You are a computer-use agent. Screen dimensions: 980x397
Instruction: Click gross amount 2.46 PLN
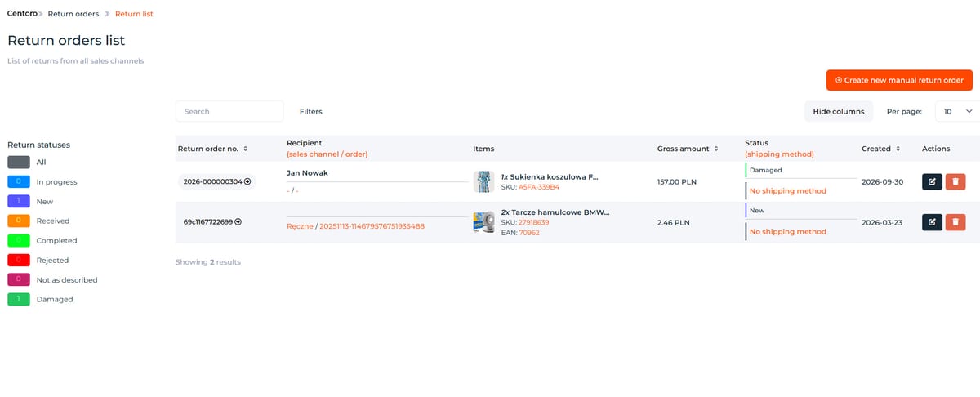click(x=674, y=221)
